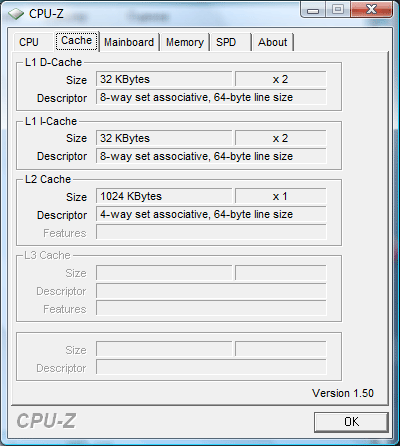Click L2 Cache size field 1024 KBytes
400x446 pixels.
click(x=164, y=196)
